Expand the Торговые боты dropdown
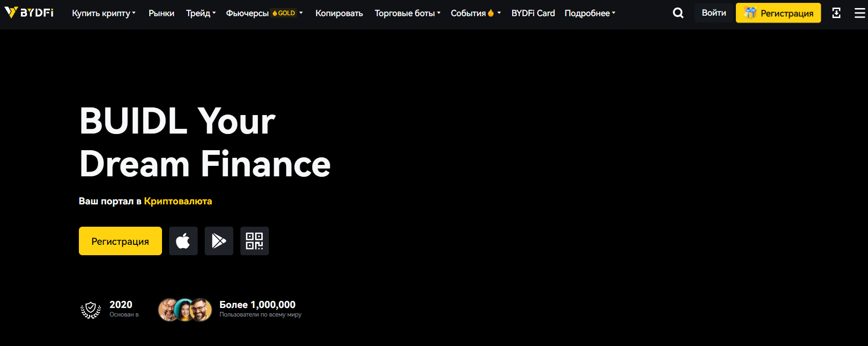This screenshot has height=346, width=868. coord(408,13)
